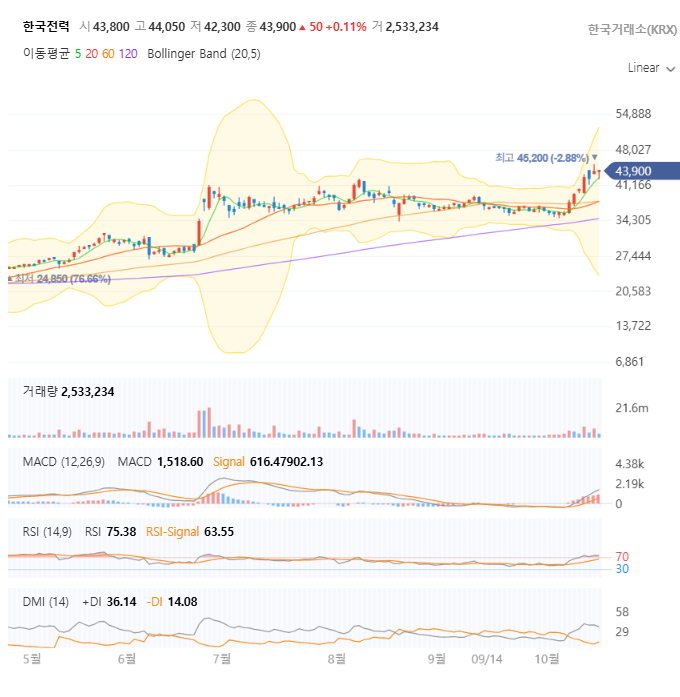Click the 09/14 date axis label
Viewport: 680px width, 697px height.
487,659
